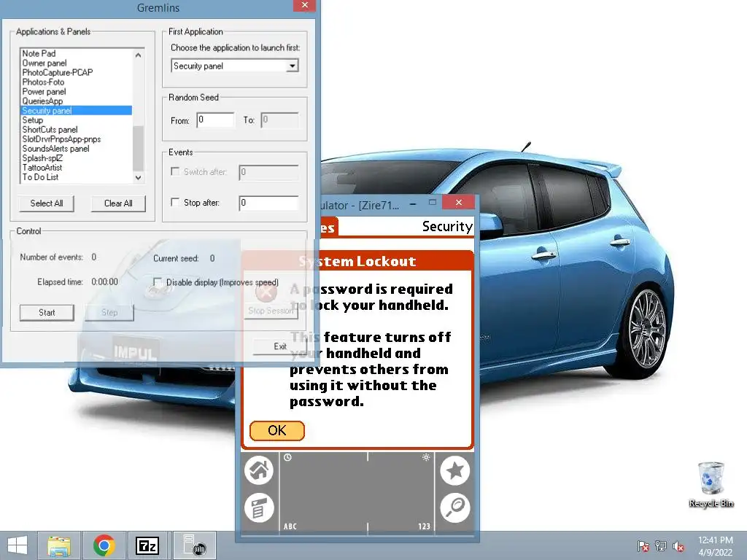Viewport: 747px width, 560px height.
Task: Click the muted volume tray icon
Action: [679, 546]
